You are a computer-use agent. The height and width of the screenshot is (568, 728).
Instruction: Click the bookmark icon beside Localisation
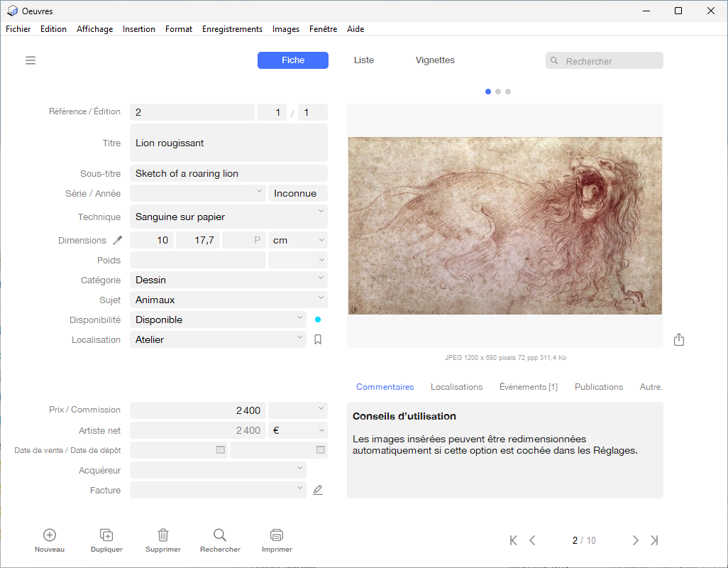click(x=318, y=340)
